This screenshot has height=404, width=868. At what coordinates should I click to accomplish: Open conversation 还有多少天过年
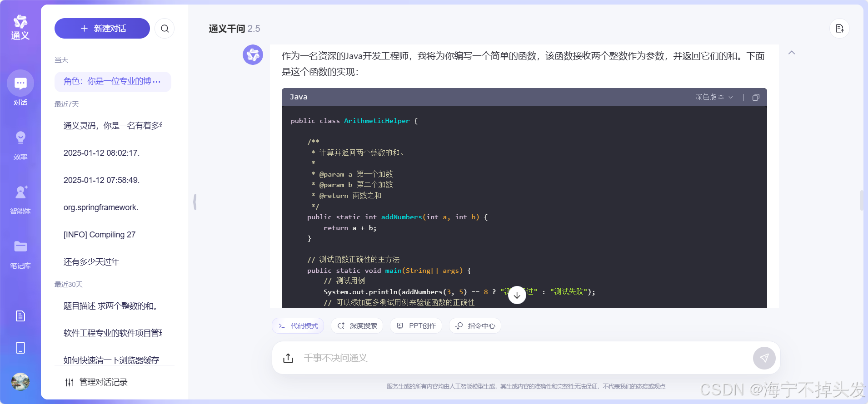tap(113, 262)
